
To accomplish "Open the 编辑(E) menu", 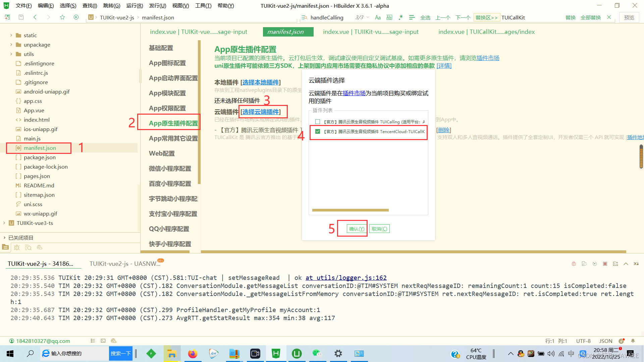I will [x=46, y=6].
